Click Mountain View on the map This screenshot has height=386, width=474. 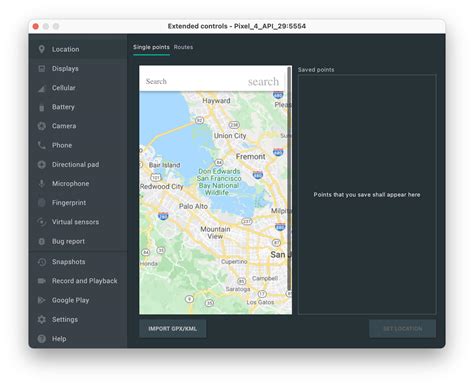pos(215,233)
